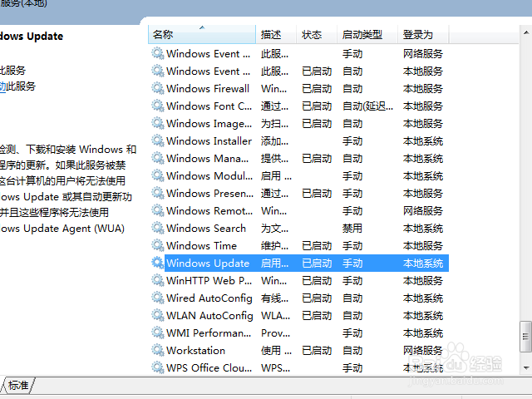Select the WinHTTP Web P... service name
This screenshot has width=532, height=399.
[209, 281]
